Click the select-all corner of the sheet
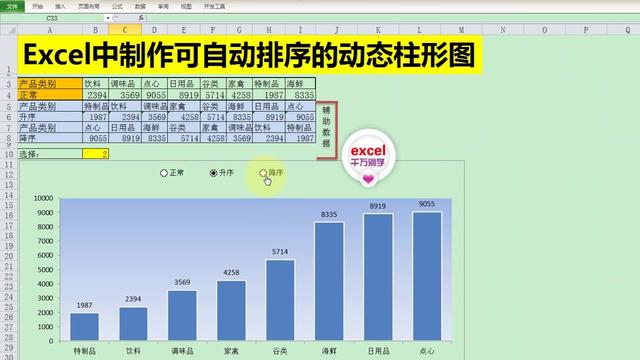Image resolution: width=640 pixels, height=360 pixels. click(9, 30)
